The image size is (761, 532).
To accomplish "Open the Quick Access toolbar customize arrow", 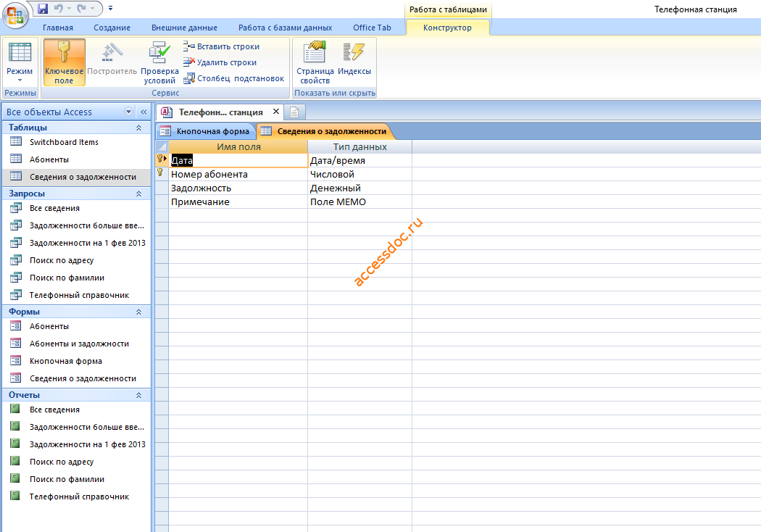I will pyautogui.click(x=111, y=8).
